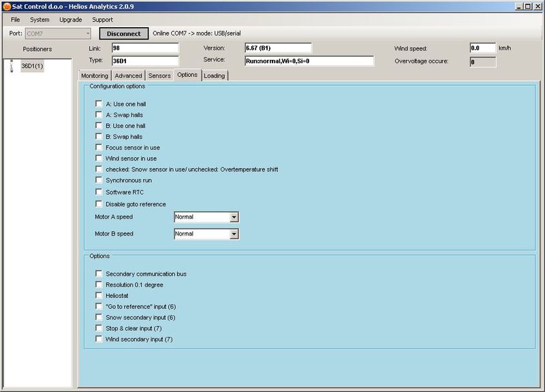Switch to the Monitoring tab
545x392 pixels.
tap(95, 76)
